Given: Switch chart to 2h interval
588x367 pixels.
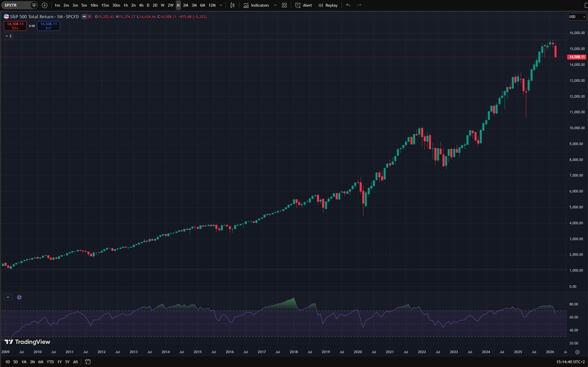Looking at the screenshot, I should pos(133,5).
